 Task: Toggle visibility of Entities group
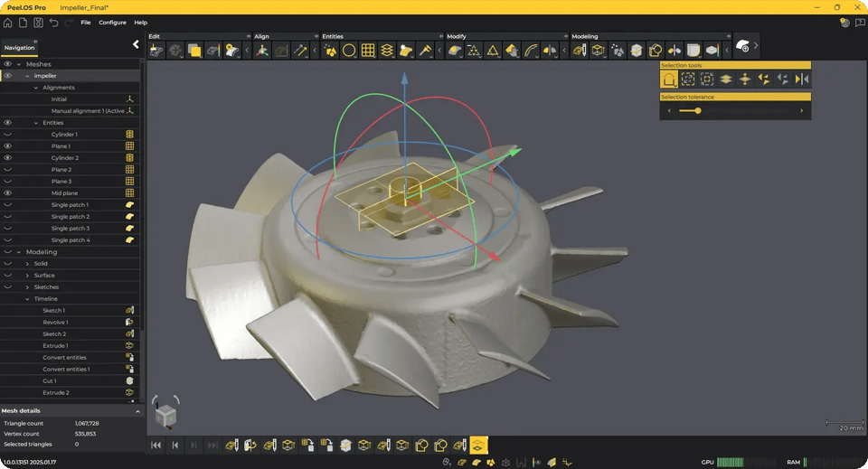click(x=7, y=123)
